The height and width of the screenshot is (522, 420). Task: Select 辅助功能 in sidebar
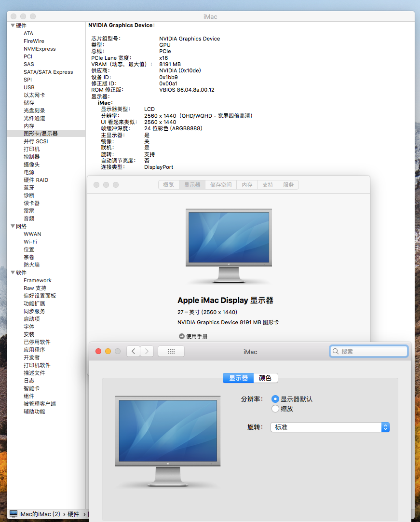click(34, 412)
